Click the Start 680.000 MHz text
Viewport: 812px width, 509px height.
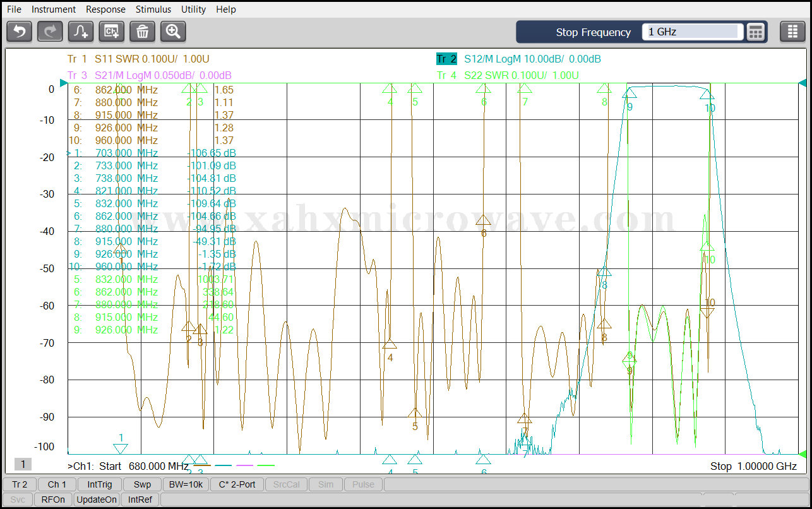tap(145, 466)
